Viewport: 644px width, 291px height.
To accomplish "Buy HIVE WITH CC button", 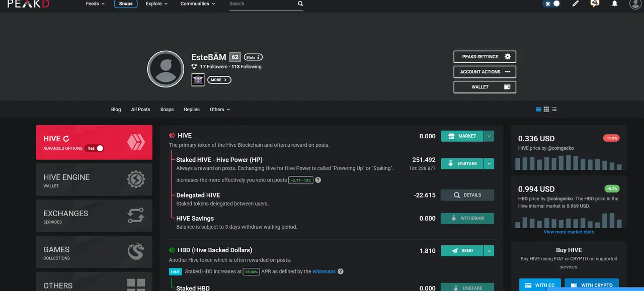I will (540, 284).
